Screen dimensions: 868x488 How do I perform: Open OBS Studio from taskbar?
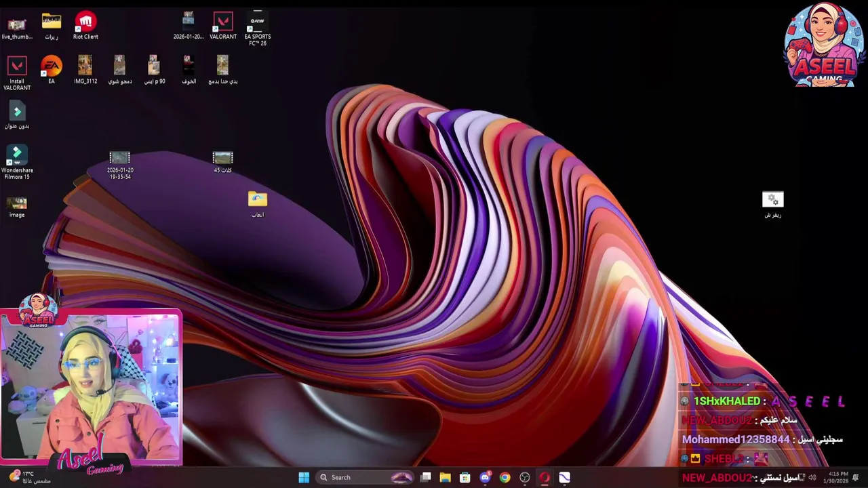(x=525, y=477)
